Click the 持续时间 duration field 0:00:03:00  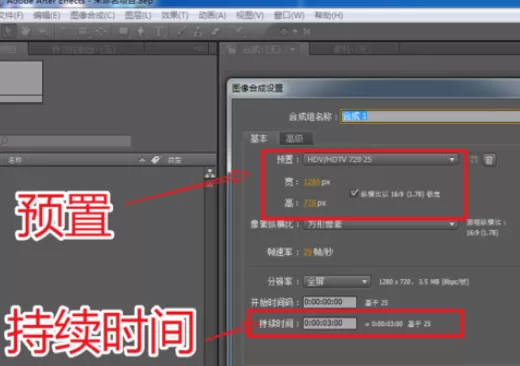tap(330, 323)
